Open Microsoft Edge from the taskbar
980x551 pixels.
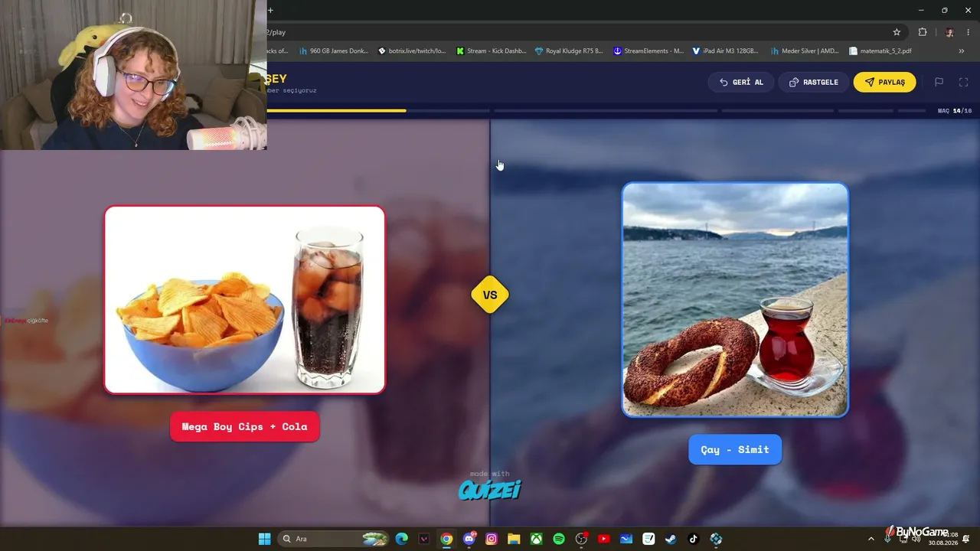click(x=402, y=539)
